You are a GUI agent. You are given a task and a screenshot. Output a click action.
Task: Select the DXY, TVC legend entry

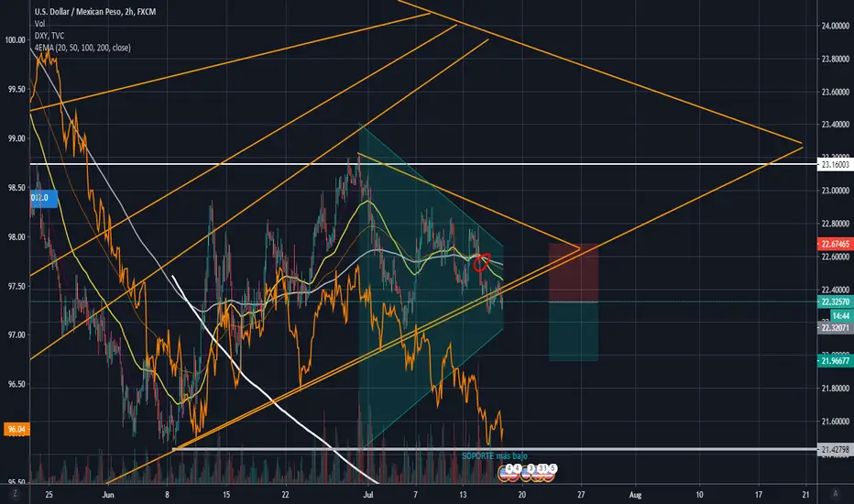click(49, 36)
